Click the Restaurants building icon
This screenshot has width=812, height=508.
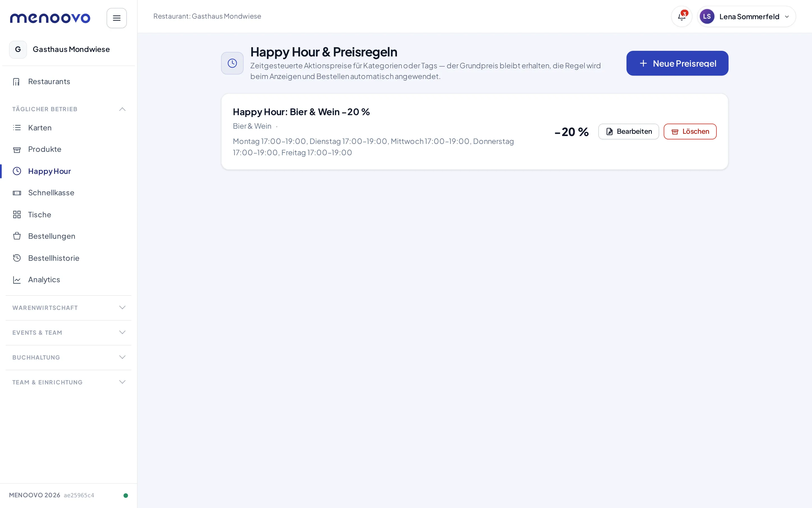click(x=16, y=82)
